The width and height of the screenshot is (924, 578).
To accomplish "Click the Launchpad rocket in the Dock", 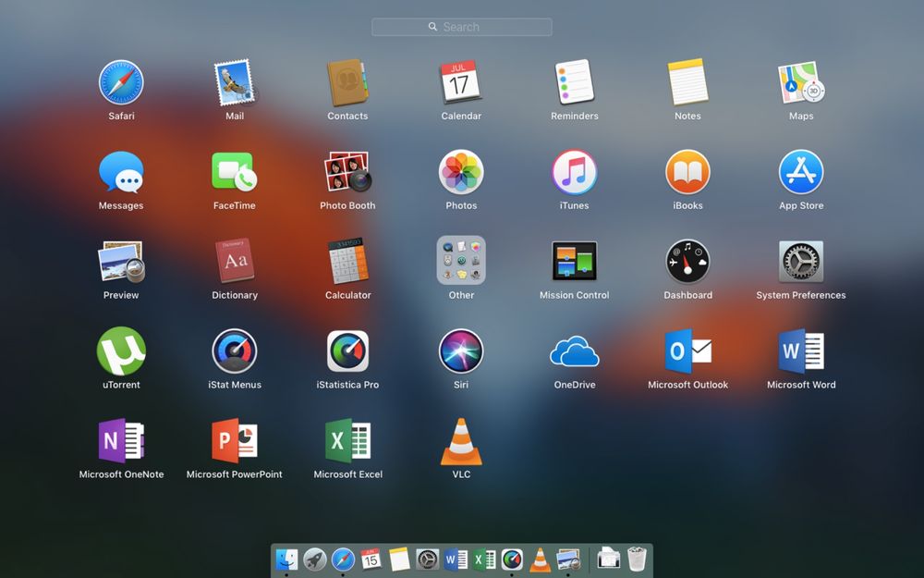I will coord(315,560).
